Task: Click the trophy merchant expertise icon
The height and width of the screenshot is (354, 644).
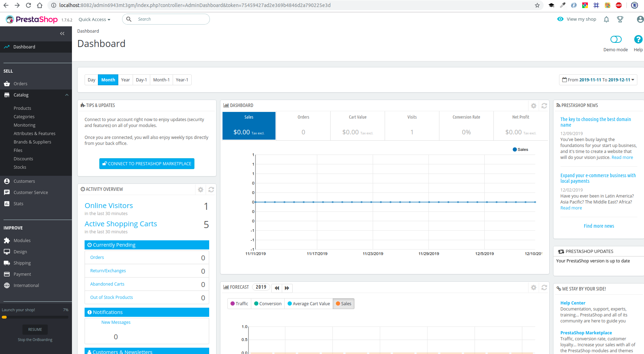Action: (620, 19)
